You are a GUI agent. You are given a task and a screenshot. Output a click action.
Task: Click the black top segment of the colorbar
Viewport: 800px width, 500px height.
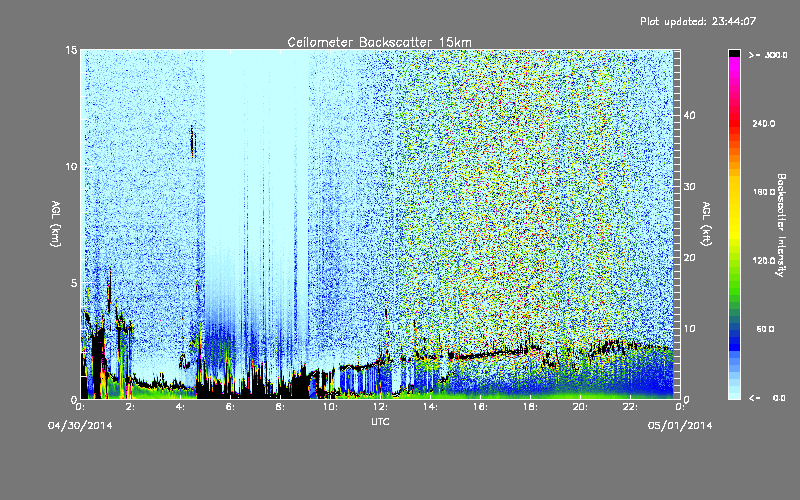[x=734, y=53]
